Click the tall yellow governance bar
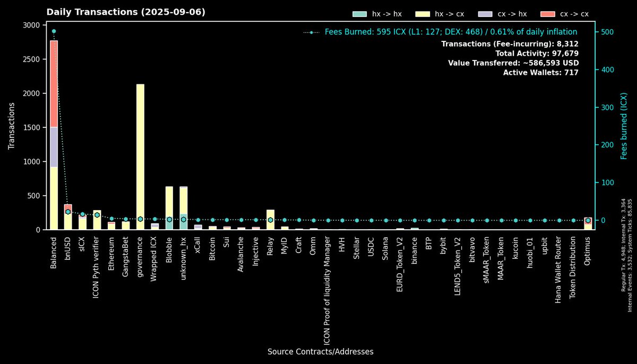This screenshot has height=364, width=637. coord(140,157)
